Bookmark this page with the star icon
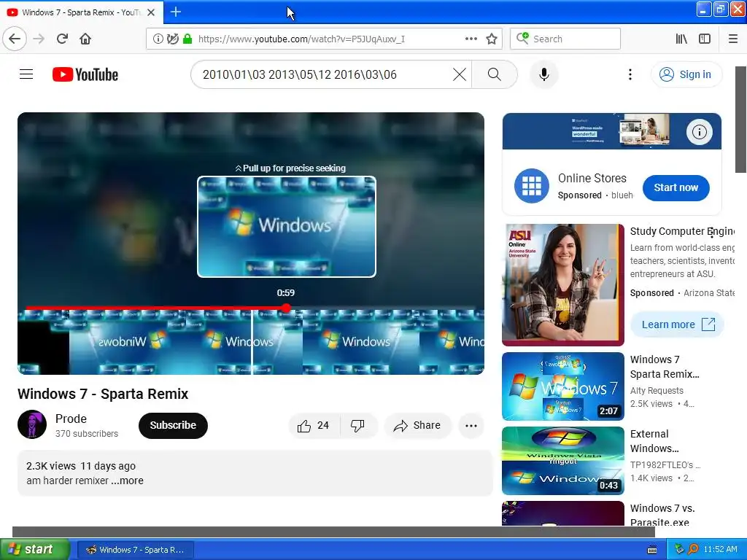The width and height of the screenshot is (747, 560). (x=492, y=39)
